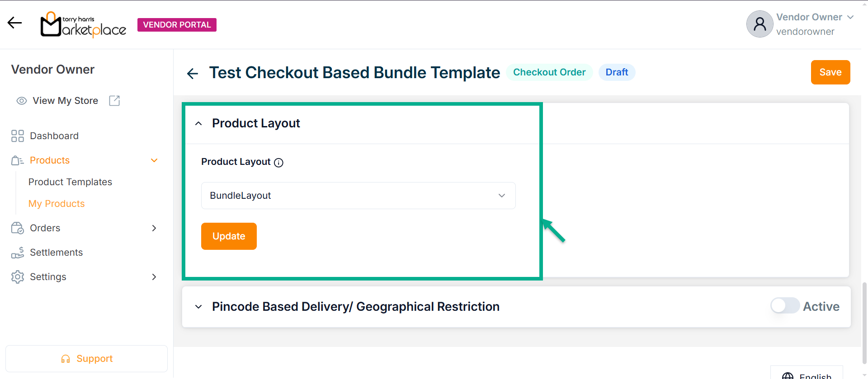Click the Product Layout info icon

[279, 163]
